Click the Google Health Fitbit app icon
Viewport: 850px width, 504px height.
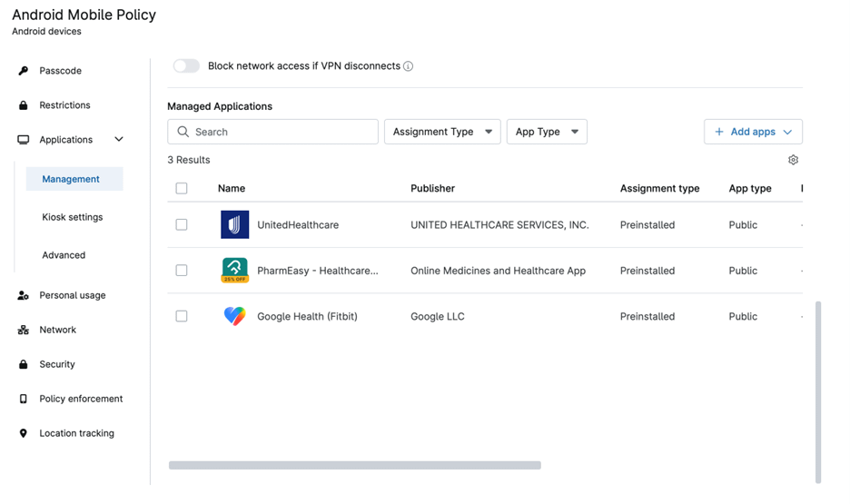pyautogui.click(x=234, y=316)
